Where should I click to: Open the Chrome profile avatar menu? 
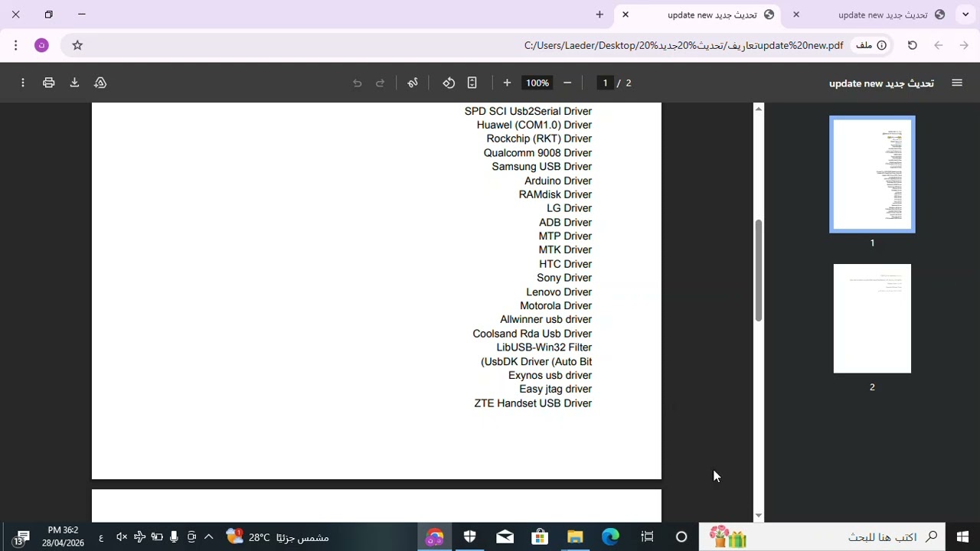point(41,45)
